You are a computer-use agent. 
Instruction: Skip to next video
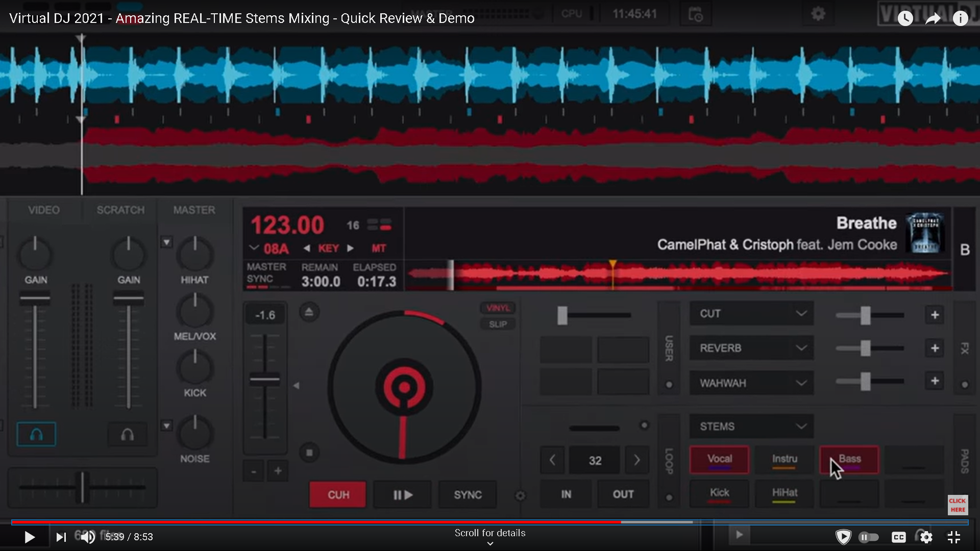click(61, 537)
